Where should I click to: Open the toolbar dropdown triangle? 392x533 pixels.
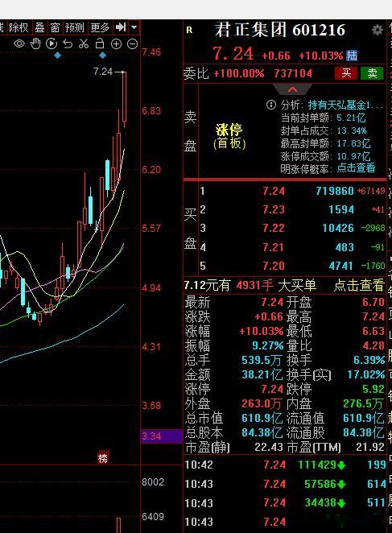(x=134, y=27)
